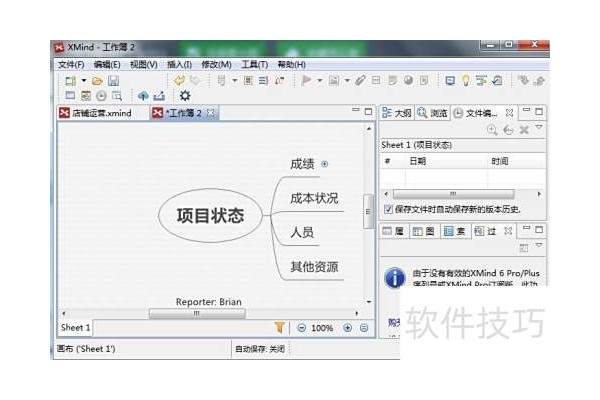Viewport: 600px width, 400px height.
Task: Open the 图 panel tab in lower pane
Action: 424,231
